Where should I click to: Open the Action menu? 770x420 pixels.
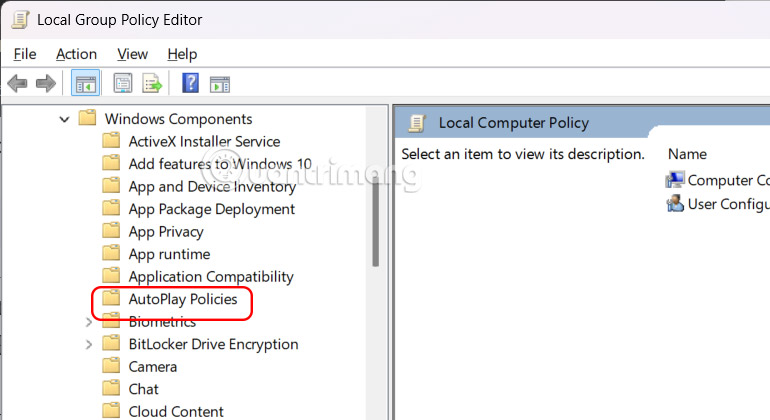pos(76,54)
